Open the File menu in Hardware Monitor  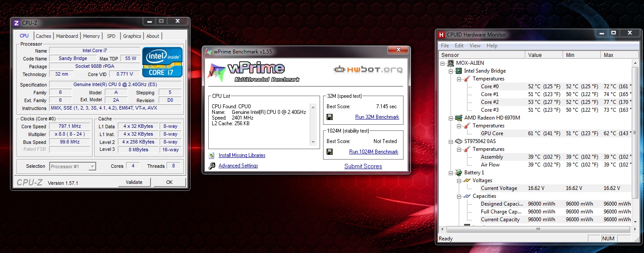pos(445,46)
